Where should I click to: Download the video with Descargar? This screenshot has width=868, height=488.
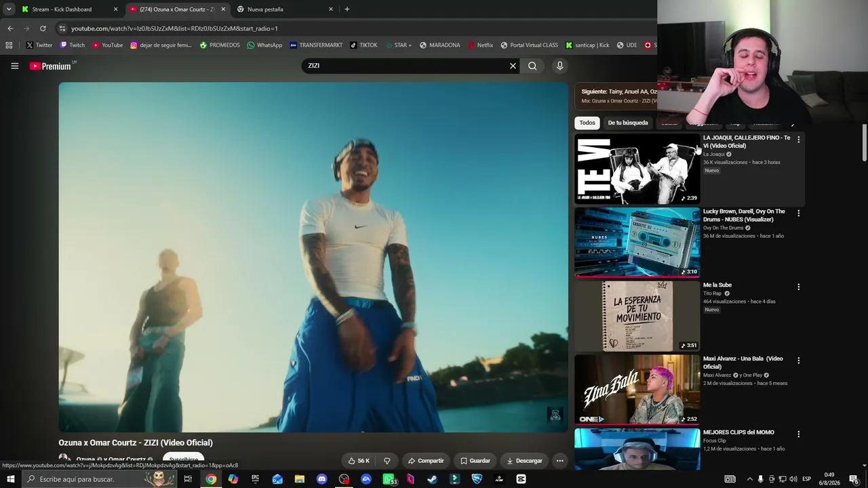524,461
